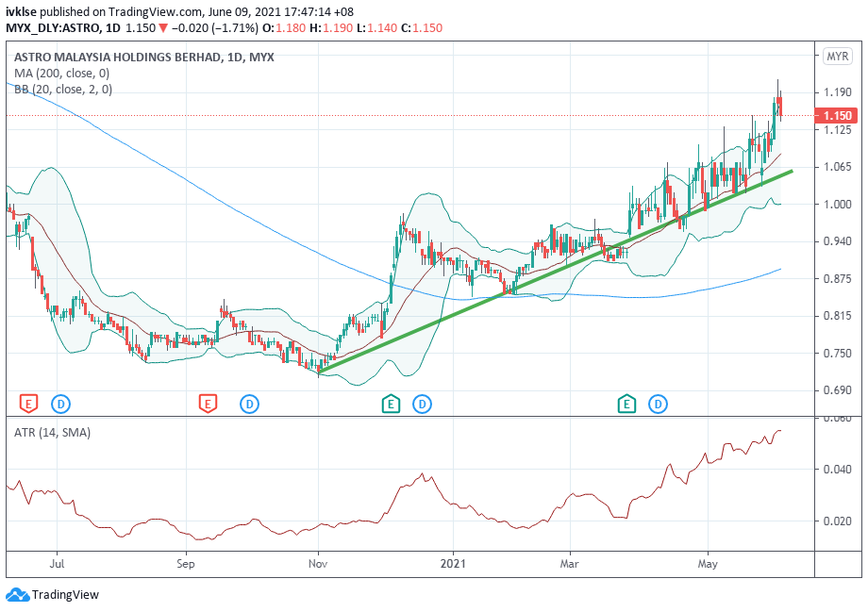
Task: Click the green earnings E marker near December
Action: 391,404
